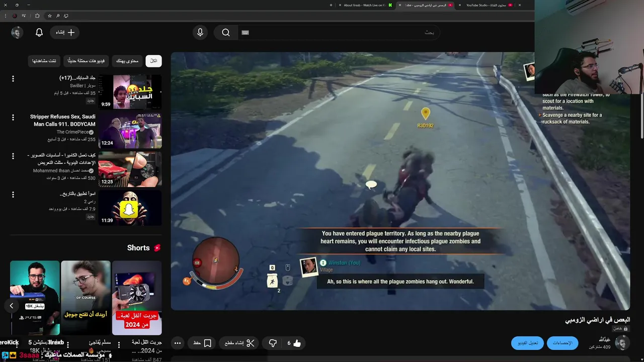
Task: Open the Stripper Refuses Sex BODYCAM thumbnail
Action: click(130, 131)
